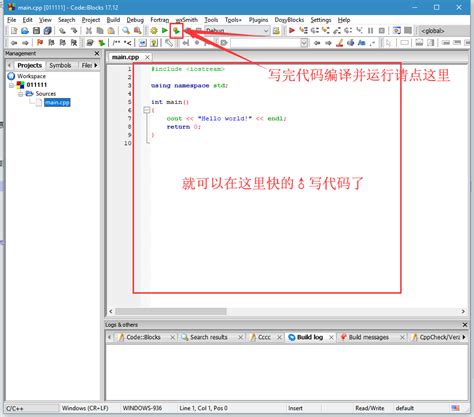The width and height of the screenshot is (474, 417).
Task: Select main.cpp in the project tree
Action: tap(57, 102)
